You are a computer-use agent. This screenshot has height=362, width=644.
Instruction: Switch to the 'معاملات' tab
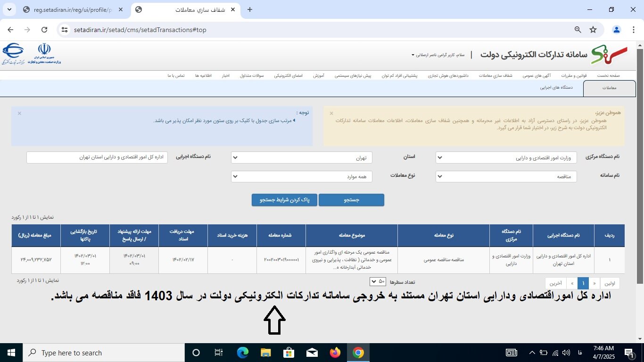[x=609, y=88]
